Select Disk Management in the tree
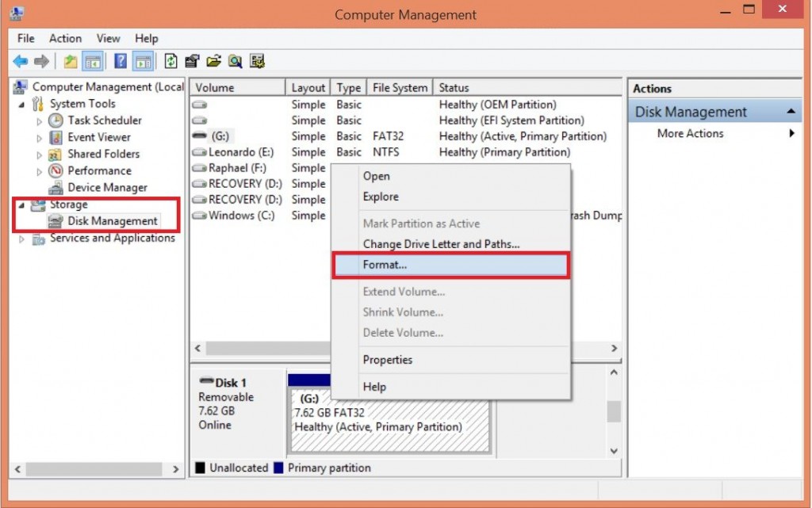 112,221
